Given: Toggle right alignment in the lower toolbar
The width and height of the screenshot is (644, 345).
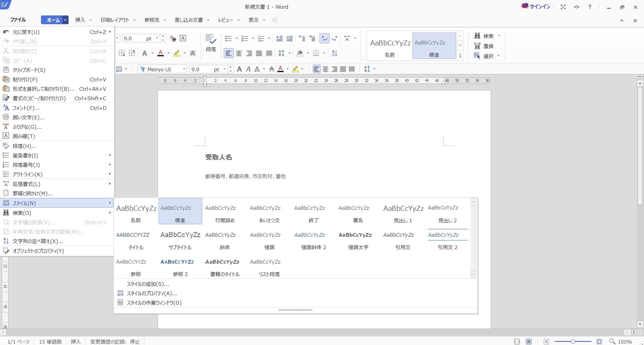Looking at the screenshot, I should pyautogui.click(x=334, y=69).
